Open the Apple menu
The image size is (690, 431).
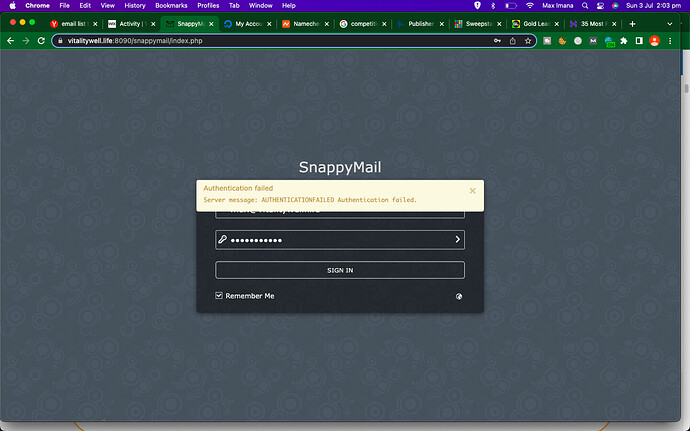pos(12,5)
